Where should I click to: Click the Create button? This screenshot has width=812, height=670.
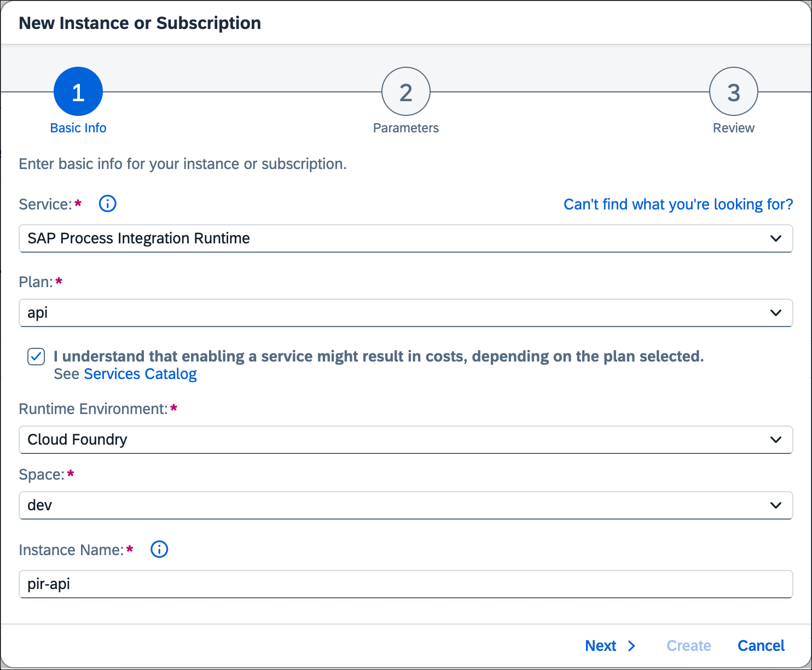tap(689, 646)
